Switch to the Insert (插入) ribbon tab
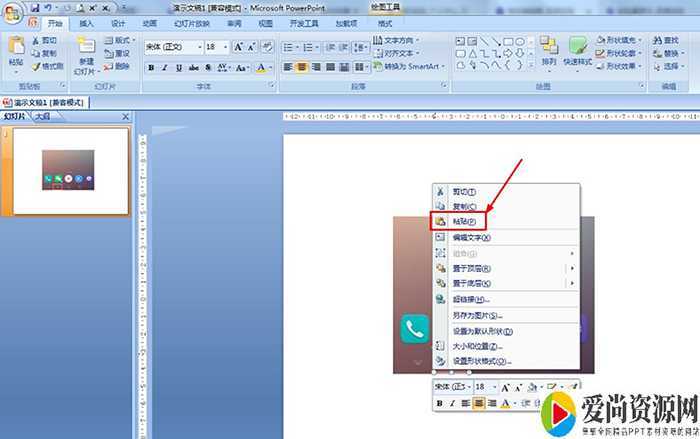The width and height of the screenshot is (700, 439). 87,23
